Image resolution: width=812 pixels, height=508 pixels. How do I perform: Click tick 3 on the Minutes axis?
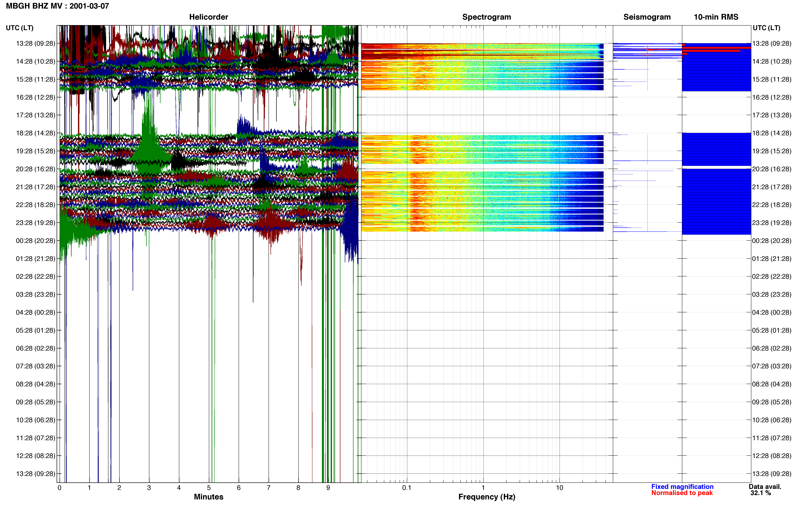149,488
